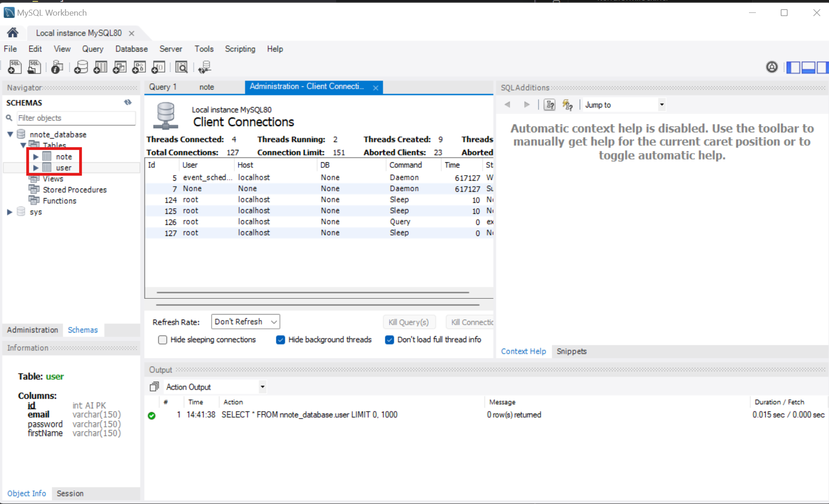Switch to the Context Help tab
Viewport: 829px width, 504px height.
pos(523,351)
